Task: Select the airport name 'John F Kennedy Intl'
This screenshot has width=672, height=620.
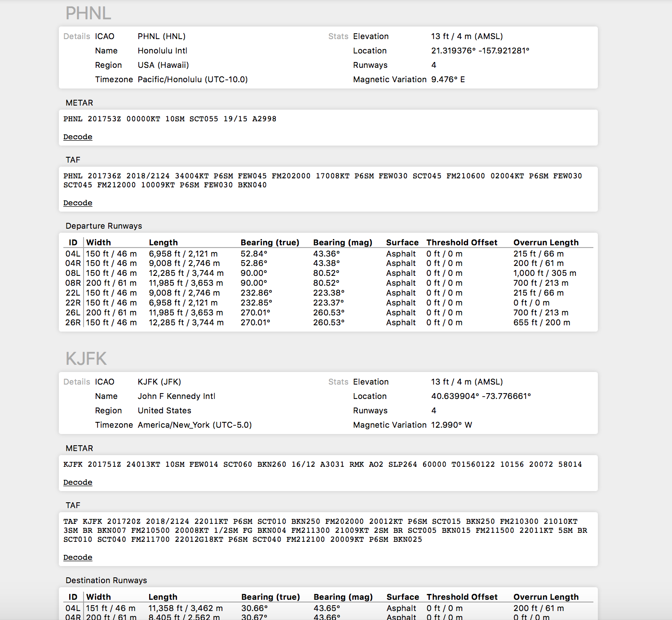Action: tap(177, 396)
